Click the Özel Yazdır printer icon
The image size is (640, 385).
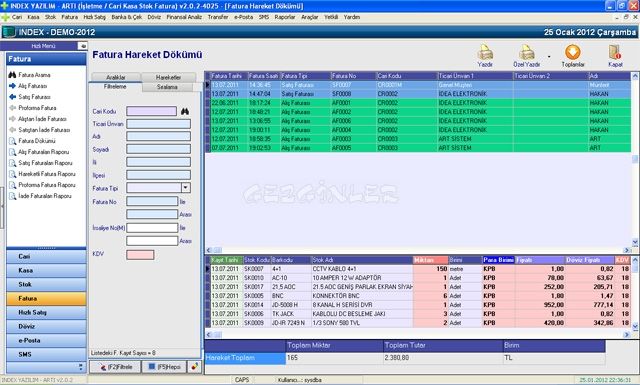tap(527, 52)
